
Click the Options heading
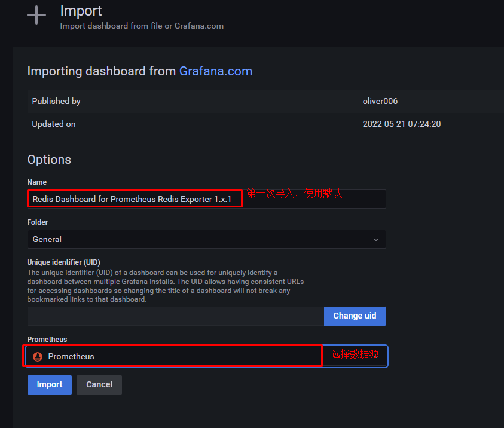click(x=49, y=160)
